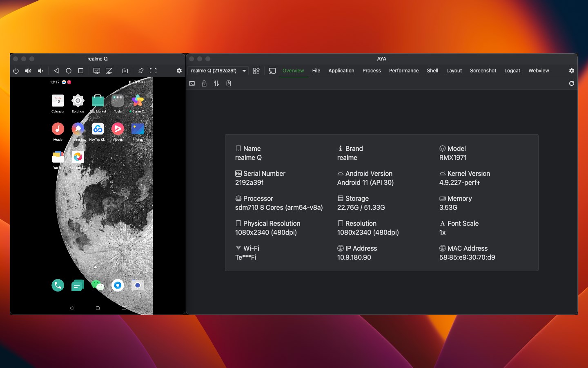Click the Android 11 (API 30) value
This screenshot has height=368, width=588.
tap(365, 182)
